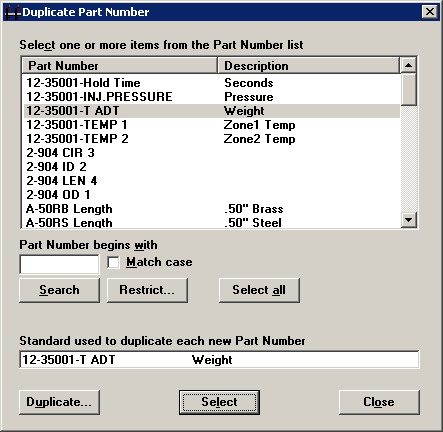This screenshot has width=443, height=432.
Task: Select the 12-35001-Hold Time row
Action: (x=212, y=83)
